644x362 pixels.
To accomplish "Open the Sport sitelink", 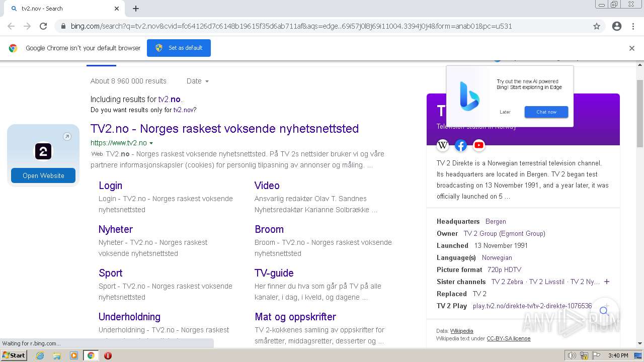I will [x=110, y=273].
